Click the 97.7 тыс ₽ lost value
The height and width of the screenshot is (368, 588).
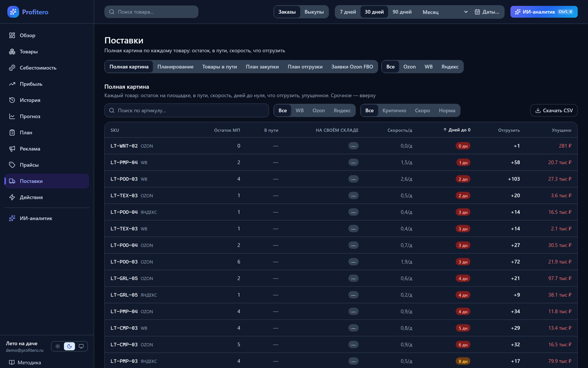[560, 278]
